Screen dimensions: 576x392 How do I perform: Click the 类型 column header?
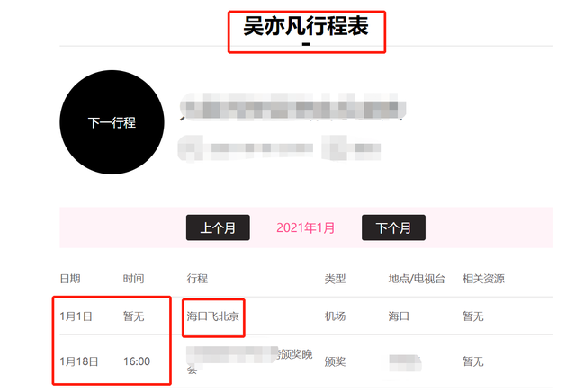(335, 279)
